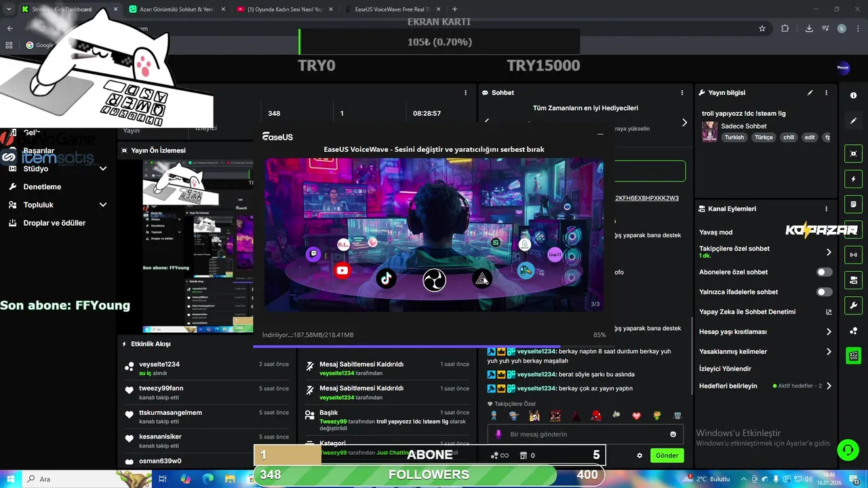This screenshot has width=868, height=488.
Task: Click the OBS icon in EaseUS banner
Action: 434,280
